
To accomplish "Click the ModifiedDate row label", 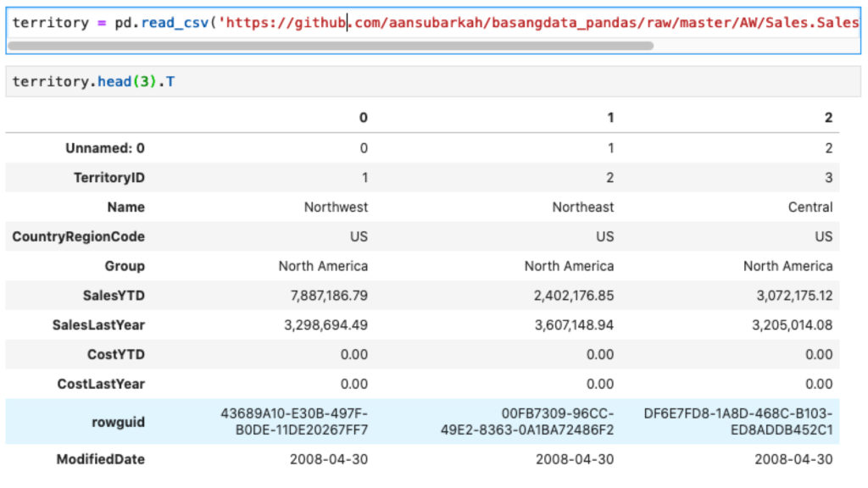I will pyautogui.click(x=101, y=459).
